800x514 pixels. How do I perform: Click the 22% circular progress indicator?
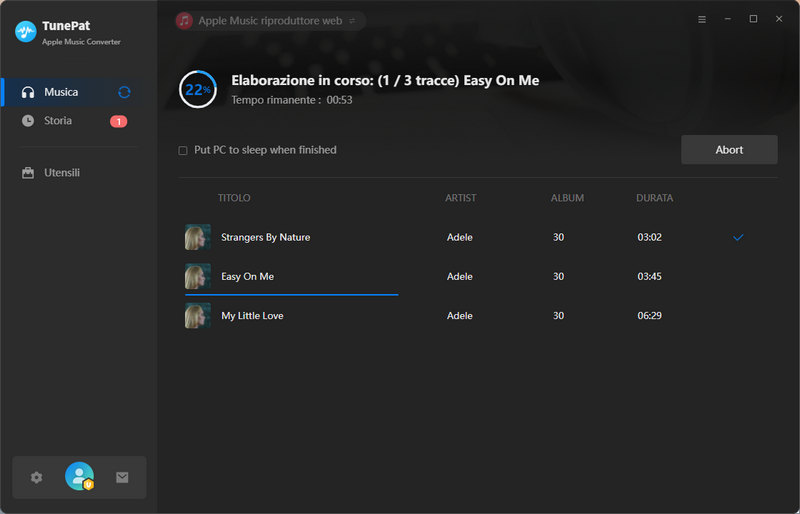coord(198,89)
